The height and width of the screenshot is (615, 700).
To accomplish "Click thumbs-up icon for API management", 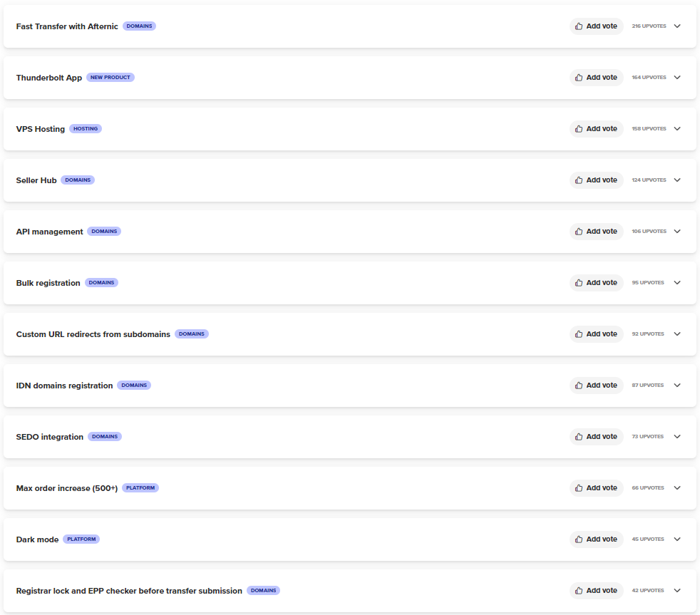I will pos(579,231).
